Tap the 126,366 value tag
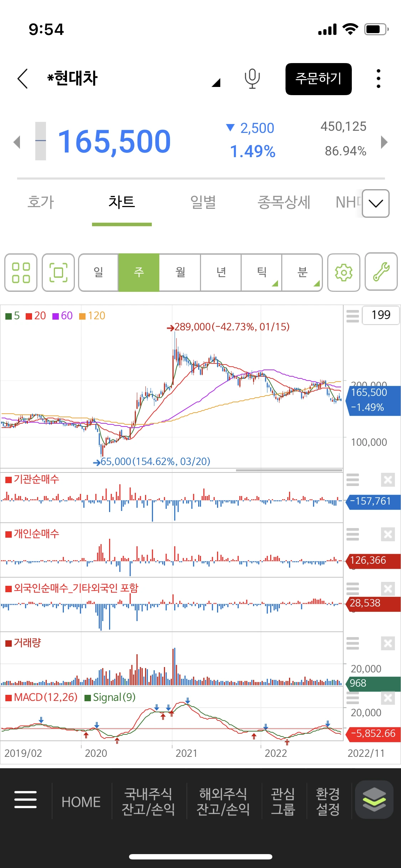 pos(373,560)
